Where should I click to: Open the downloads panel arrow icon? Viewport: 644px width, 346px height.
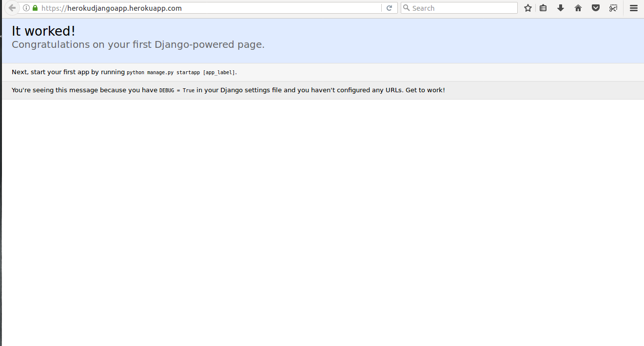(560, 8)
